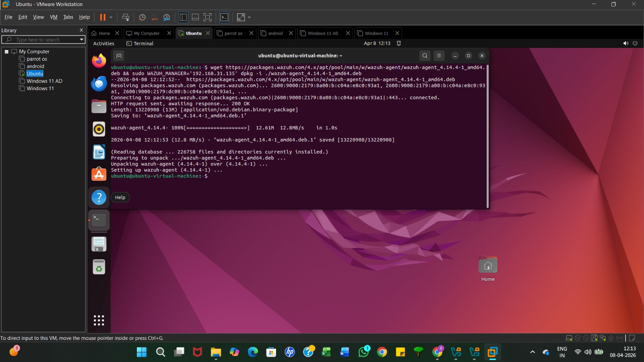This screenshot has width=644, height=362.
Task: Launch Thunderbird Mail from the dock
Action: pyautogui.click(x=99, y=84)
